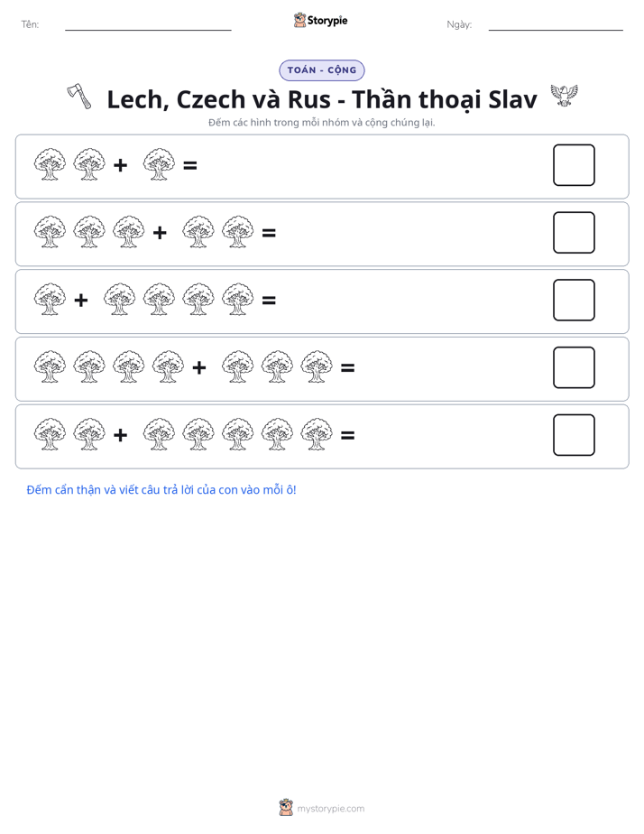Click the last tree in the fifth row

(317, 434)
